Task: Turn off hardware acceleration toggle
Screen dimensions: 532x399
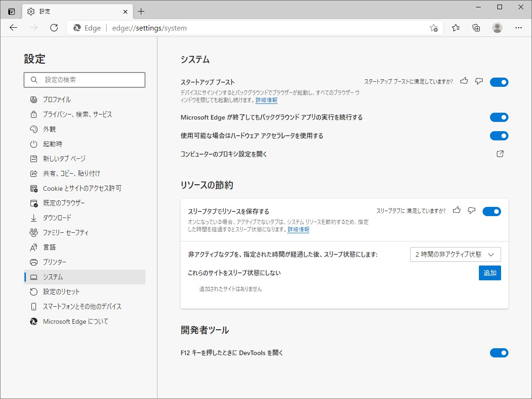Action: pos(499,135)
